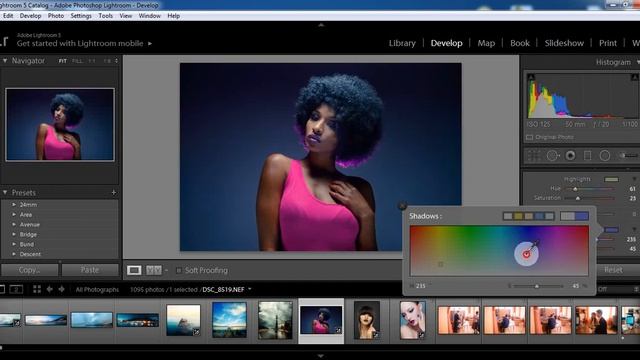This screenshot has height=360, width=640.
Task: Expand the Descent preset folder
Action: pos(14,254)
